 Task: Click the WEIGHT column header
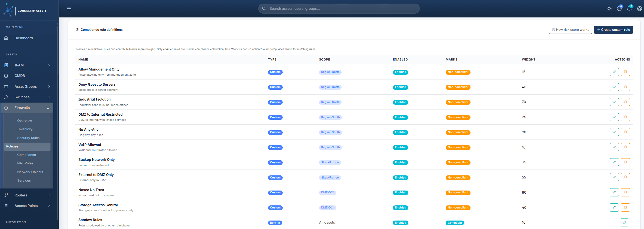(x=528, y=59)
